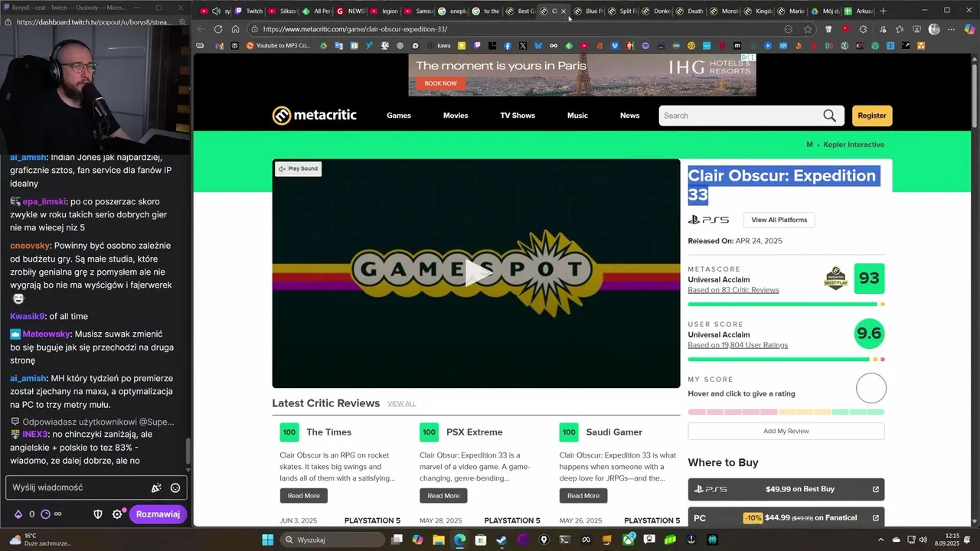This screenshot has width=980, height=551.
Task: Open Based on 19,804 User Ratings link
Action: [737, 345]
